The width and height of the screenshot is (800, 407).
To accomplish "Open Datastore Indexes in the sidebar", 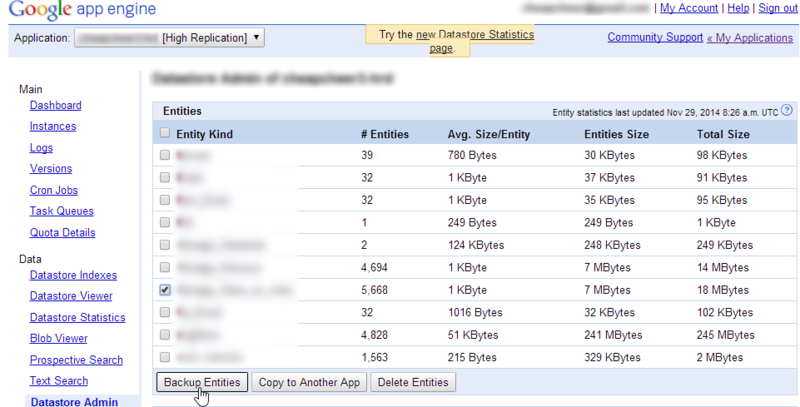I will 73,275.
